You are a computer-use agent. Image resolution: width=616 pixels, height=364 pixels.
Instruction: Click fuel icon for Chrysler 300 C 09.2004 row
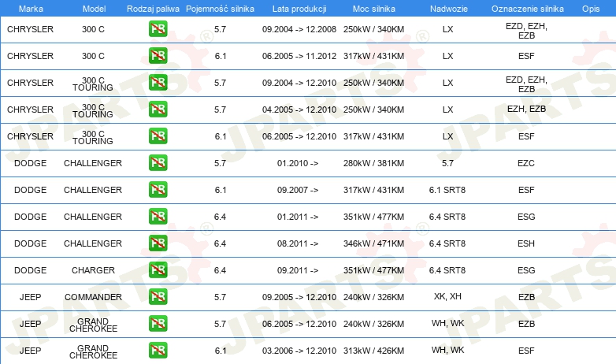pos(158,28)
